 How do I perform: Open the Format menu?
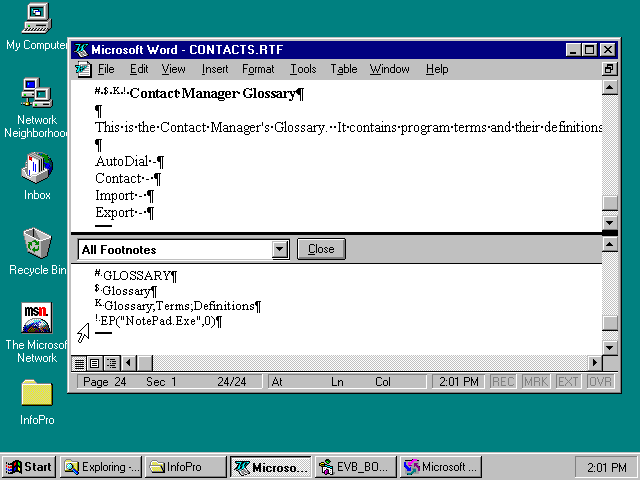(x=258, y=69)
